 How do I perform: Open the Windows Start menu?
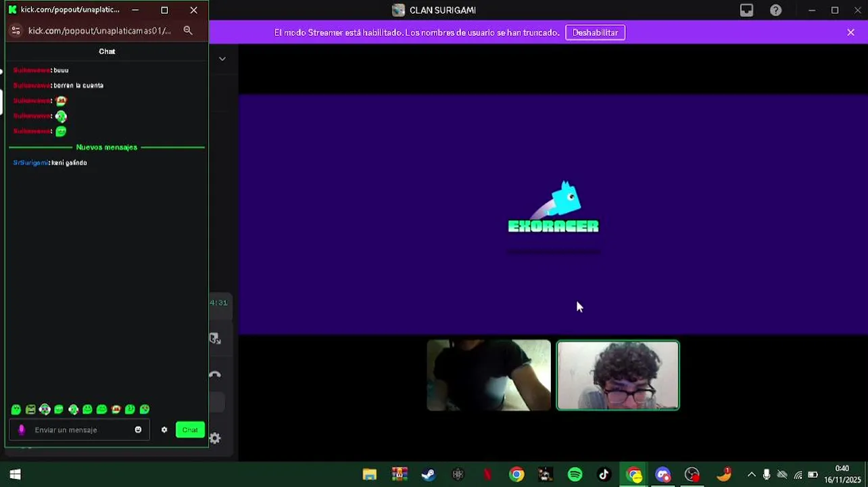[x=15, y=474]
